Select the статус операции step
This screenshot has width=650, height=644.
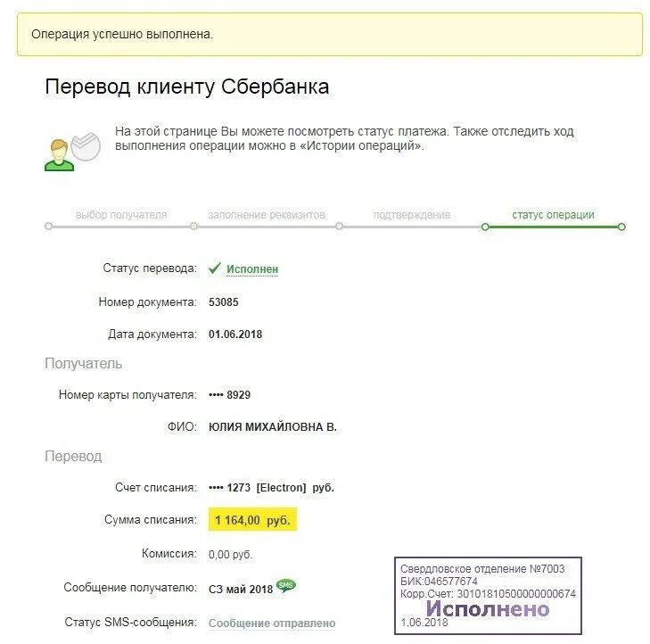(x=553, y=215)
